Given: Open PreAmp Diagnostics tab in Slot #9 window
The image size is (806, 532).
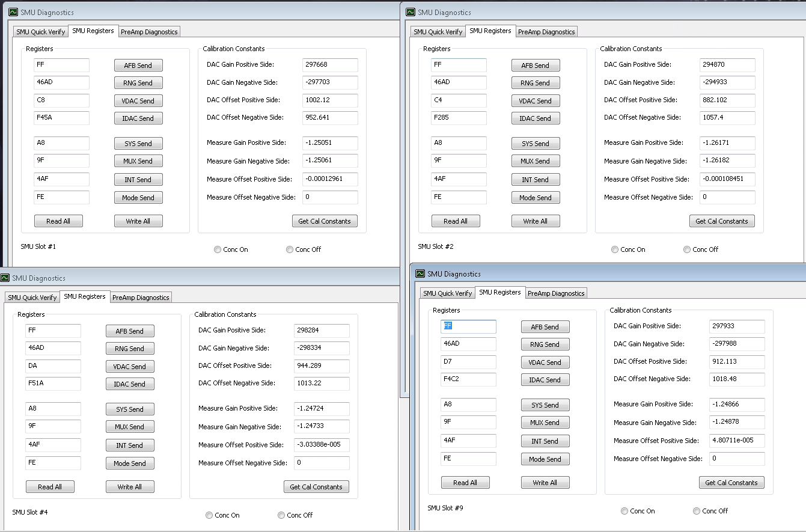Looking at the screenshot, I should click(556, 293).
